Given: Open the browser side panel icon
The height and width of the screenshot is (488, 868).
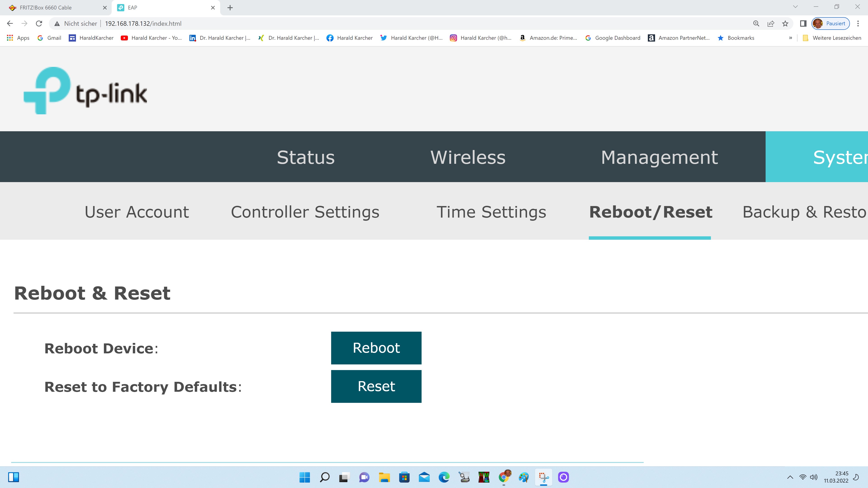Looking at the screenshot, I should point(803,23).
